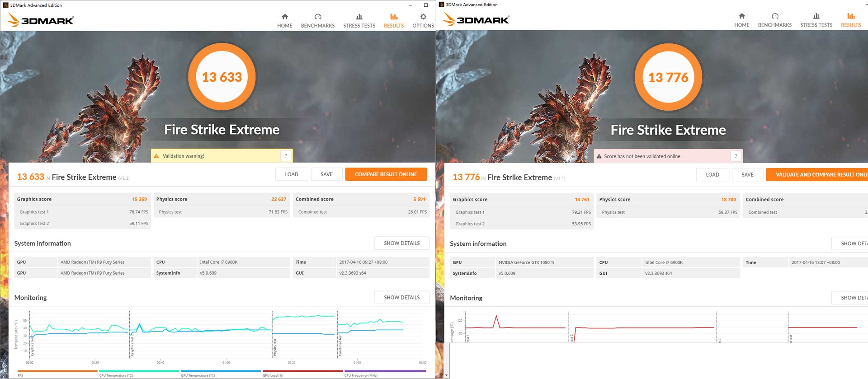Click Combined score value 5 591
Screen dimensions: 868x379
[419, 199]
